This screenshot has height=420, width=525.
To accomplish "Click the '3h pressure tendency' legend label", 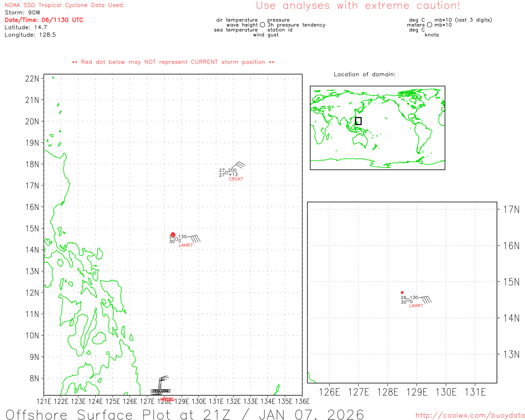I will (296, 25).
